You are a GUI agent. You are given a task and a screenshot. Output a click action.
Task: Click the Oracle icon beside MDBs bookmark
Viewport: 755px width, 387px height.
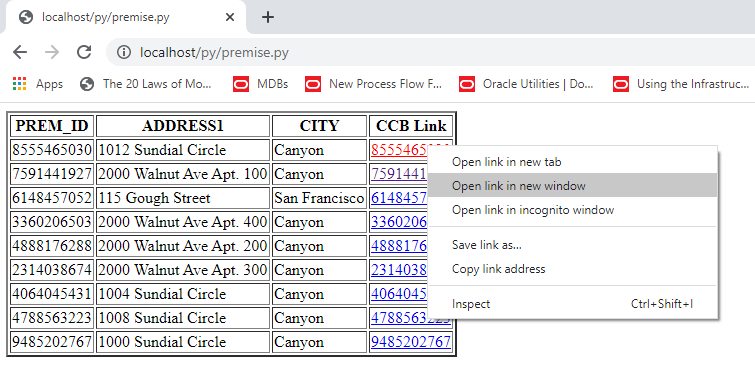coord(241,84)
